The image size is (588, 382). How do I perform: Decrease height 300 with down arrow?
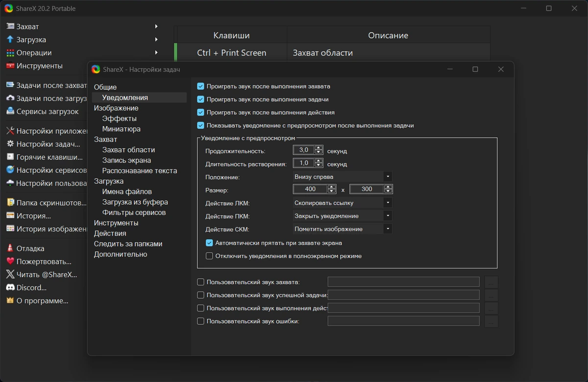click(388, 191)
